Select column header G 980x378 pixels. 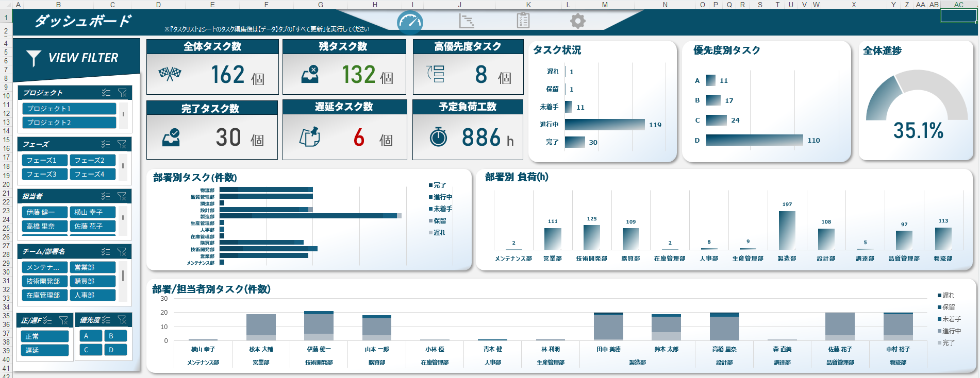point(320,5)
